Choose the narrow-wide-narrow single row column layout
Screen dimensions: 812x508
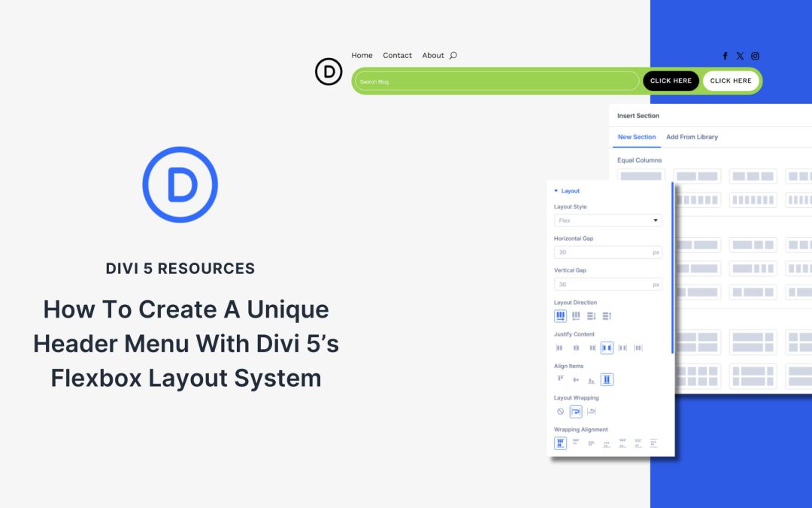753,292
